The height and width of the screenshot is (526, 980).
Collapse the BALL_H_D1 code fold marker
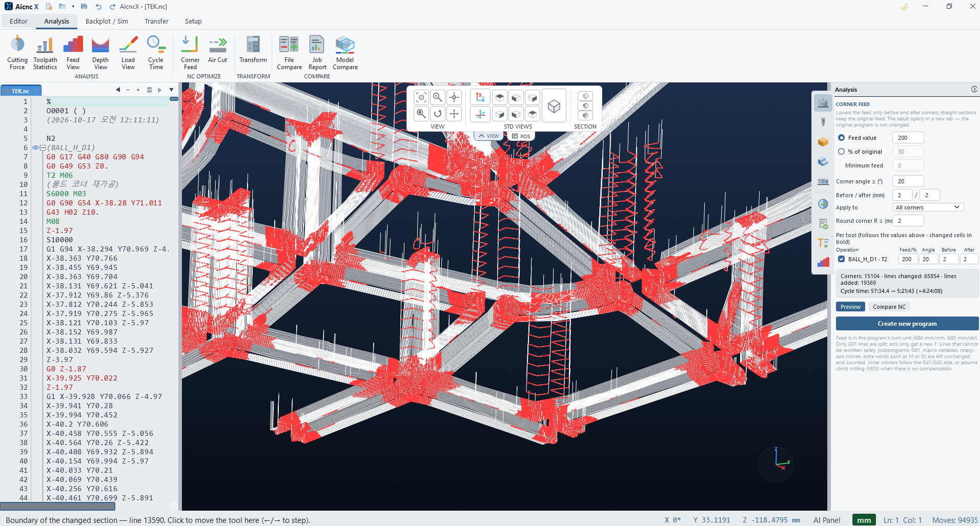43,148
